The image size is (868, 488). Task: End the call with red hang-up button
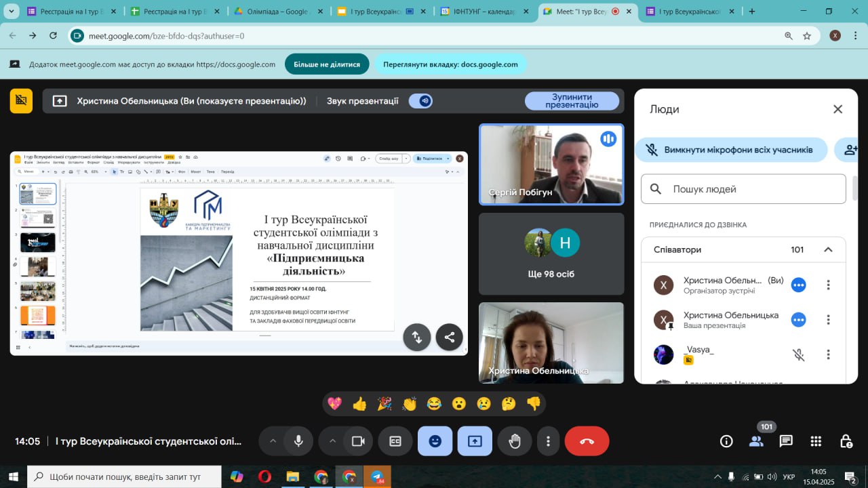point(587,441)
